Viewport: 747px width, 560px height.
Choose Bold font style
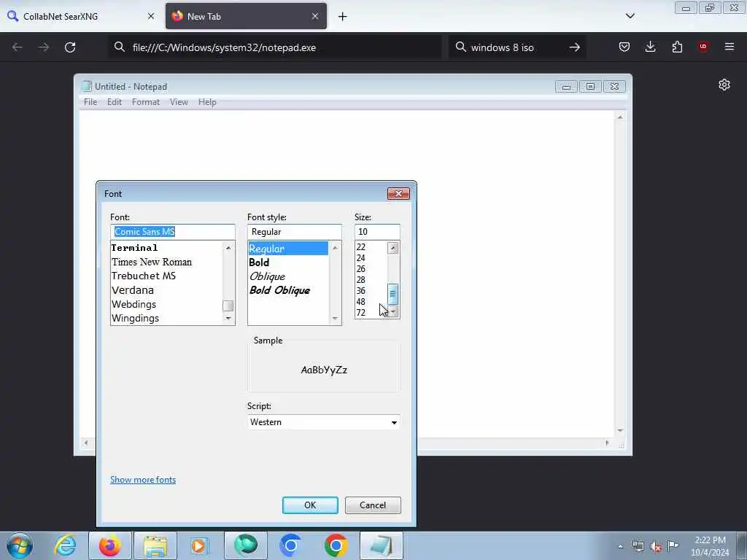[288, 262]
